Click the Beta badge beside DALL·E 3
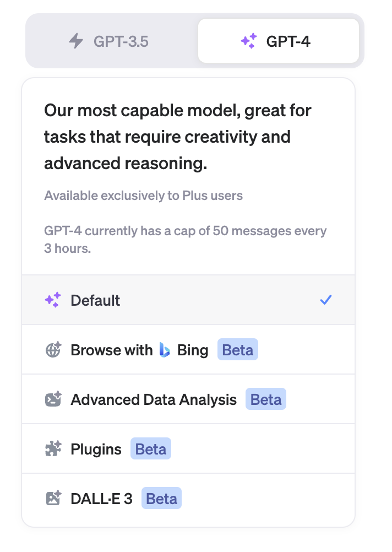392x552 pixels. click(162, 499)
